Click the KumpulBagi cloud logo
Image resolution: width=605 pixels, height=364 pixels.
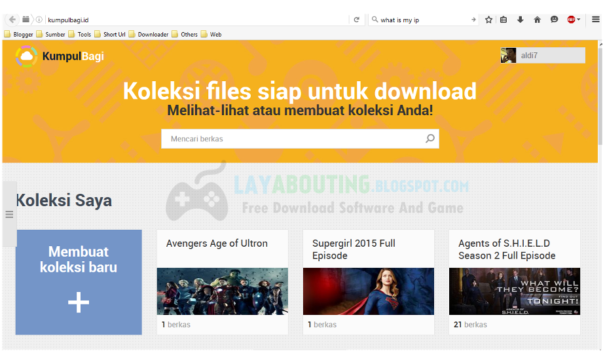26,56
